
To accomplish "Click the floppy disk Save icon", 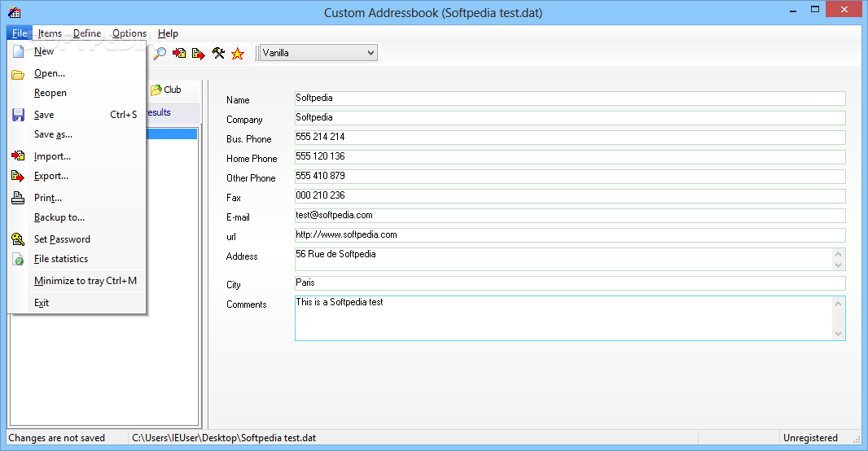I will [x=18, y=115].
